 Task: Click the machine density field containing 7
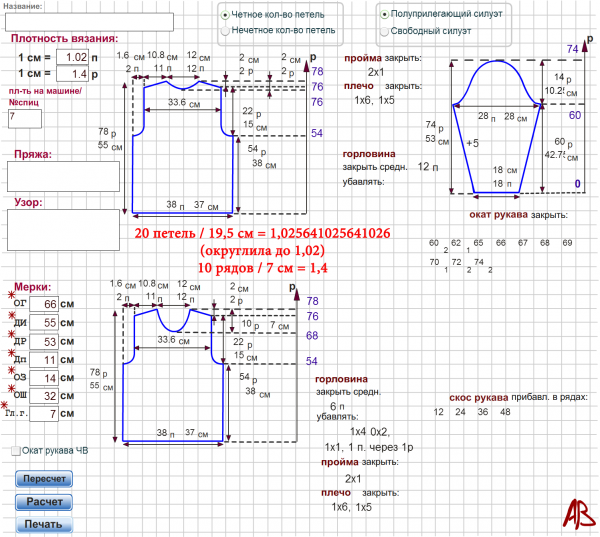pyautogui.click(x=24, y=118)
